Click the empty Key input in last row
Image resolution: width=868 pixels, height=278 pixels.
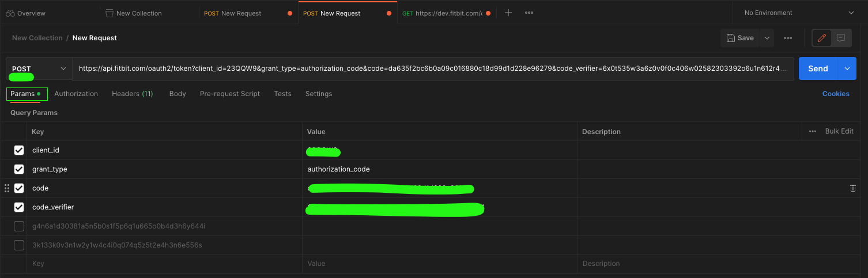(164, 264)
